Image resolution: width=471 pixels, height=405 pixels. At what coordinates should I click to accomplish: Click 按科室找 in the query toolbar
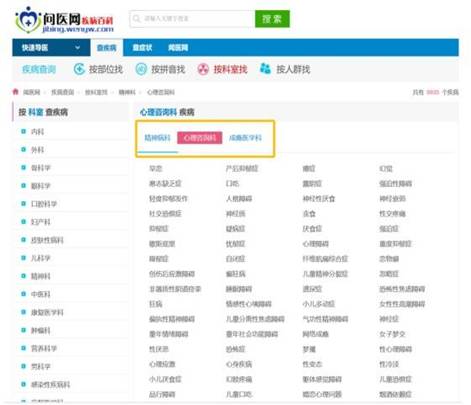tap(230, 69)
